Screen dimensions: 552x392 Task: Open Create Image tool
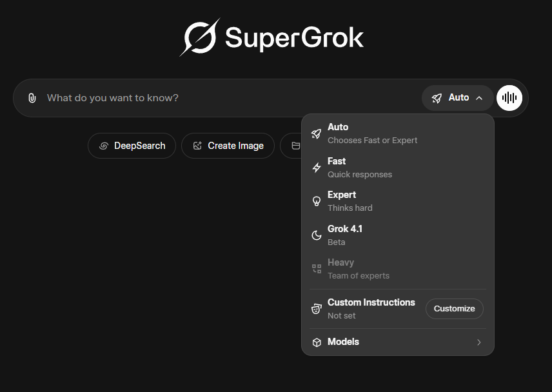[x=228, y=146]
